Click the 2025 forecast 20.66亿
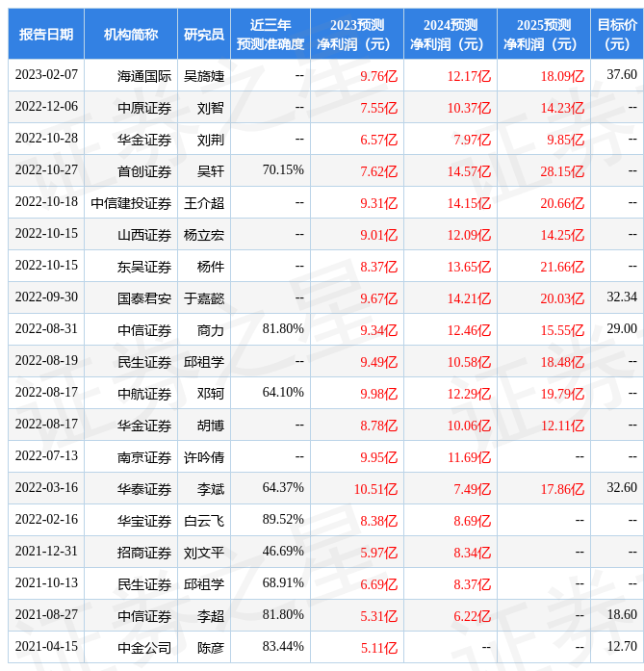The width and height of the screenshot is (644, 671). click(x=562, y=203)
